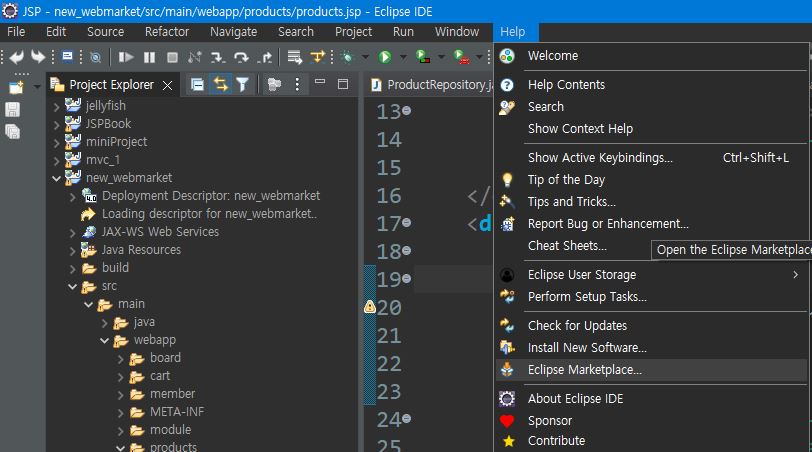Minimize the Project Explorer view
Viewport: 812px width, 452px height.
click(x=320, y=82)
